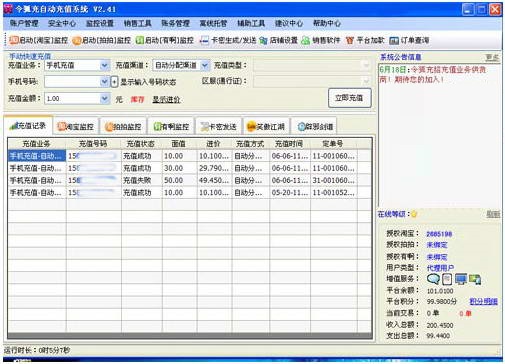
Task: Switch to the 充值记录 tab
Action: (28, 126)
